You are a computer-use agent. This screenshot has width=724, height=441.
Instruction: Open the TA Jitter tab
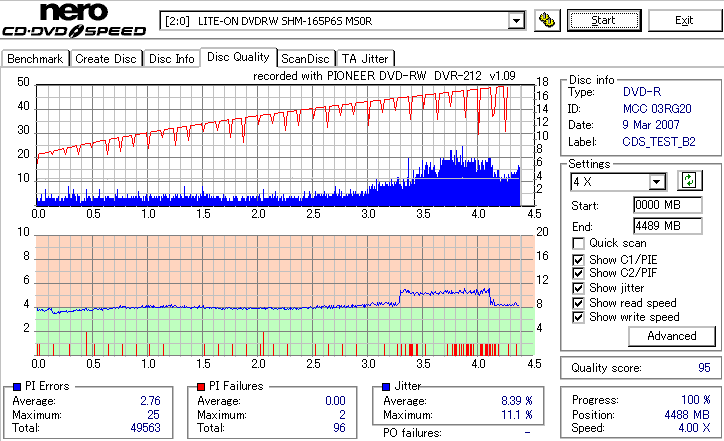click(x=365, y=59)
